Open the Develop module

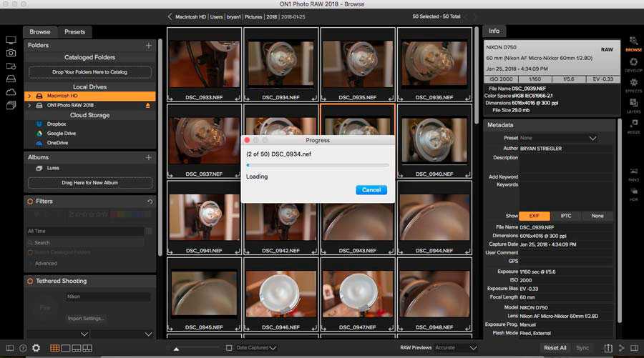pyautogui.click(x=633, y=64)
